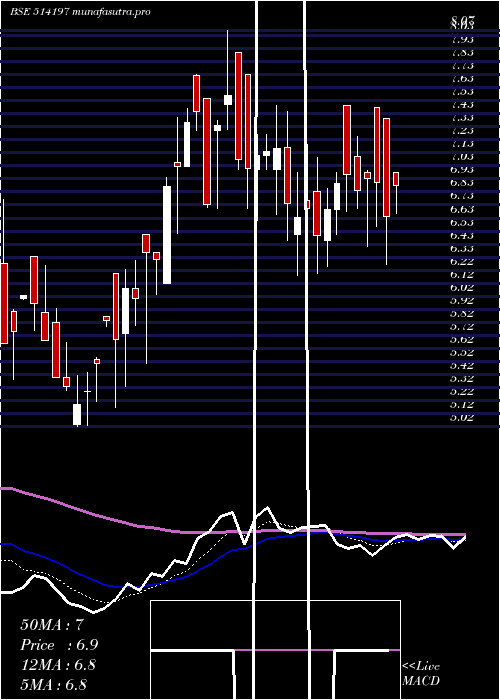Click the 7.93 price axis label
Image resolution: width=500 pixels, height=700 pixels.
point(462,39)
